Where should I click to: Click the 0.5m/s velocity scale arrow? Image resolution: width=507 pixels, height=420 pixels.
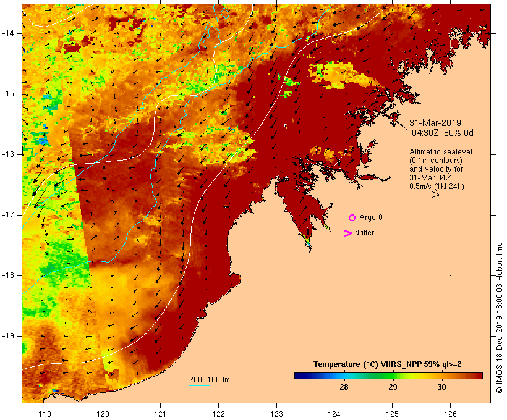(428, 195)
